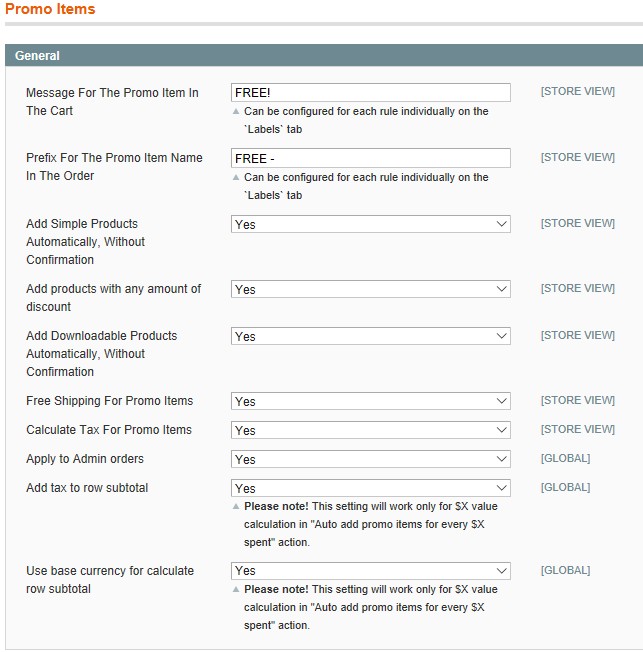Click the Apply to Admin orders label

[85, 459]
